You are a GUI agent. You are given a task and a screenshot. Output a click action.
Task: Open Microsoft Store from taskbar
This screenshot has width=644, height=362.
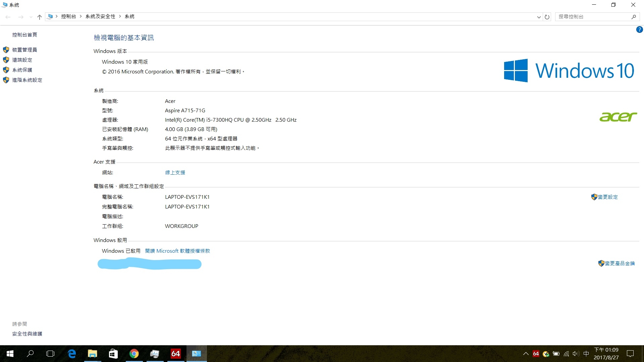(113, 354)
